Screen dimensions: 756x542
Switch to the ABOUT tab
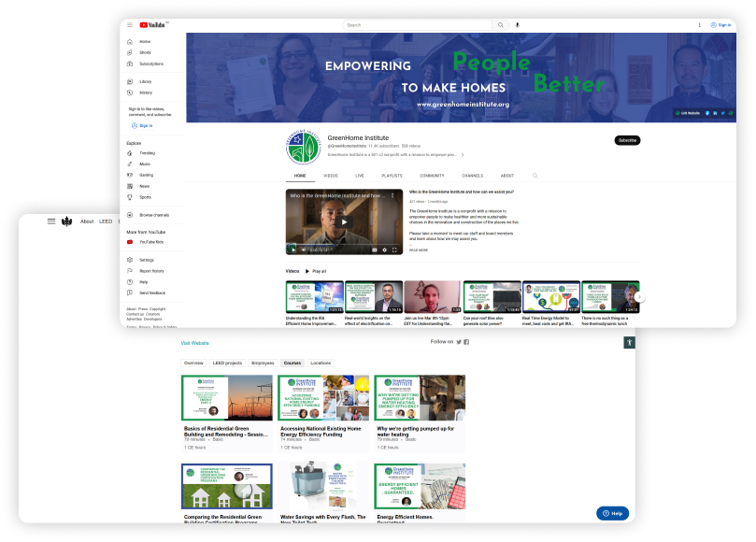pyautogui.click(x=507, y=176)
